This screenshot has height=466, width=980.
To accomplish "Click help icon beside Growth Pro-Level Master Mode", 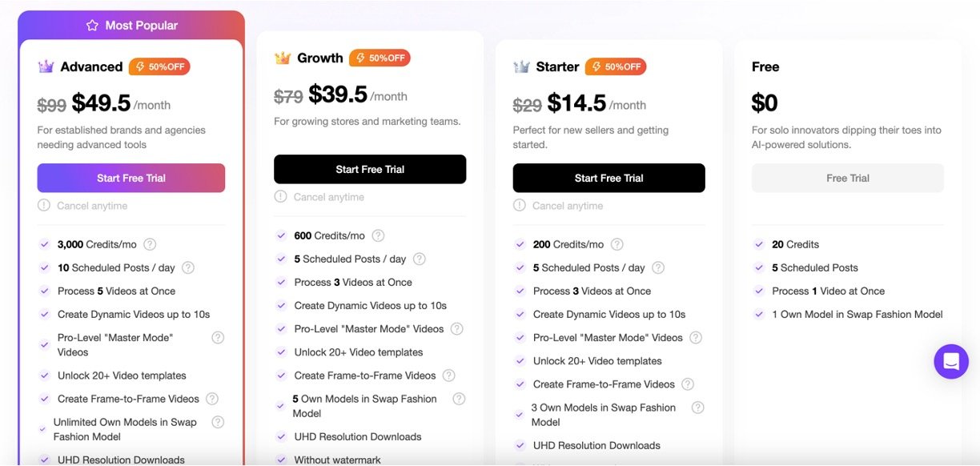I will coord(457,329).
